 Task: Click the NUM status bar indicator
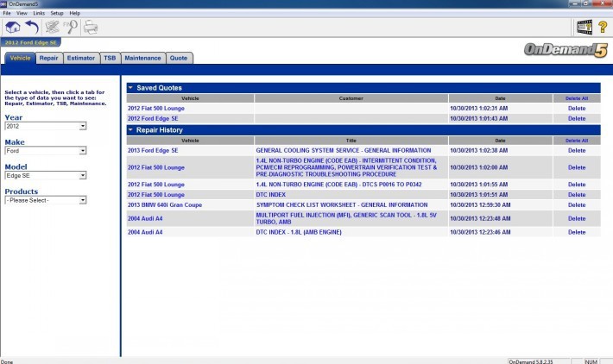pyautogui.click(x=591, y=361)
